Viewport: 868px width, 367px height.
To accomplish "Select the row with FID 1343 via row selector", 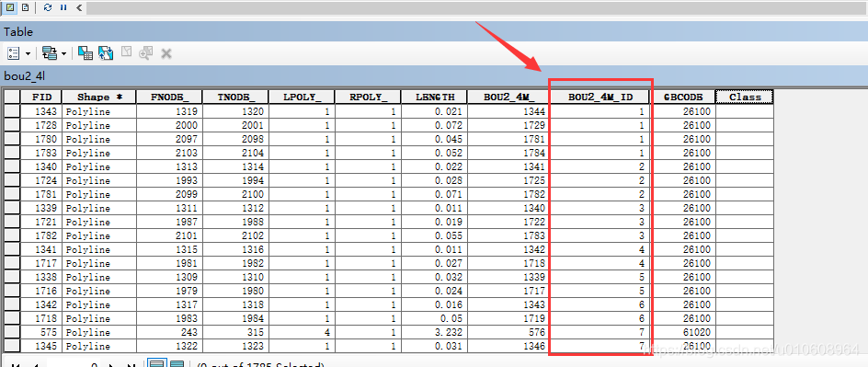I will point(12,111).
